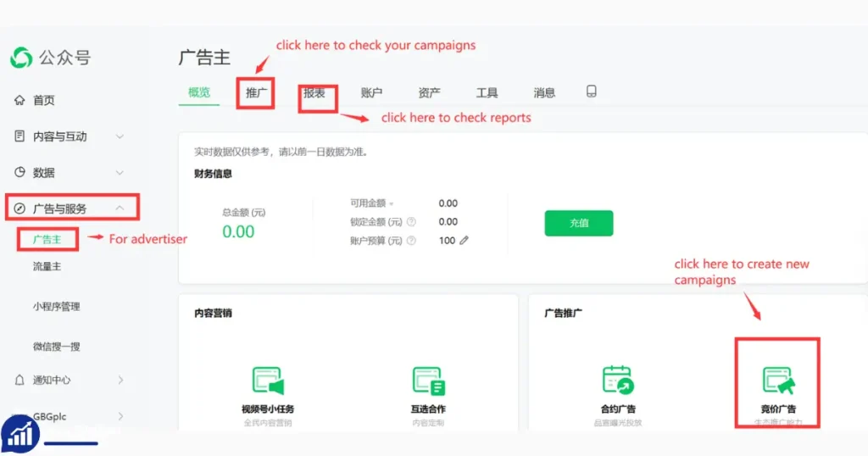Switch to the 报表 tab
Image resolution: width=868 pixels, height=456 pixels.
(x=314, y=93)
